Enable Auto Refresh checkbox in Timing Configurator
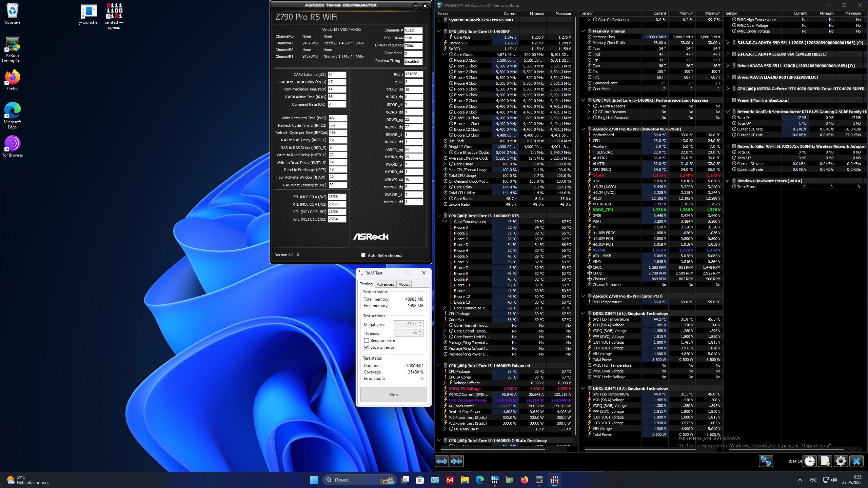 [x=363, y=255]
